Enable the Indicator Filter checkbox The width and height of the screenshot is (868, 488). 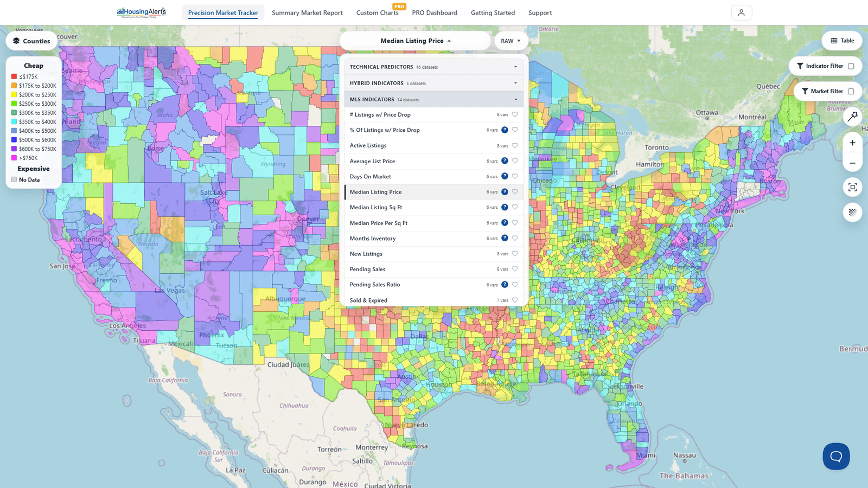pyautogui.click(x=851, y=66)
